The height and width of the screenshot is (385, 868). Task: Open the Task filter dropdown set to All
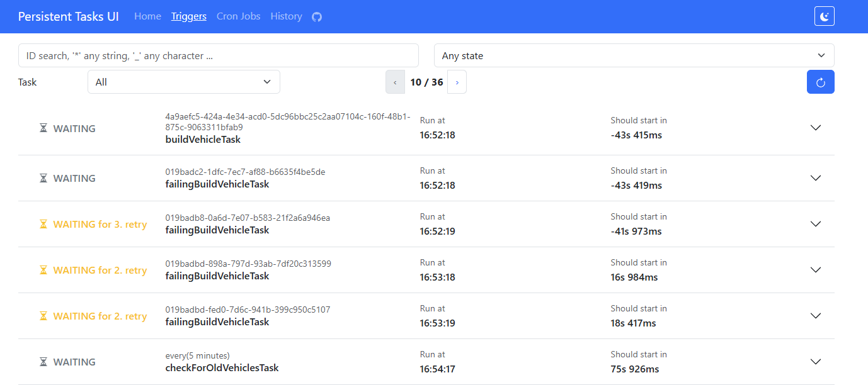point(183,82)
